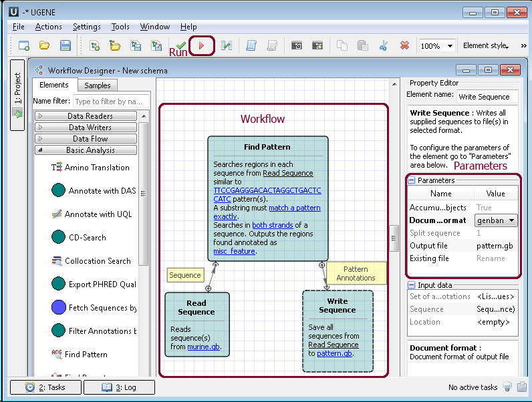This screenshot has width=532, height=402.
Task: Open the 2: Tasks panel
Action: click(x=45, y=387)
